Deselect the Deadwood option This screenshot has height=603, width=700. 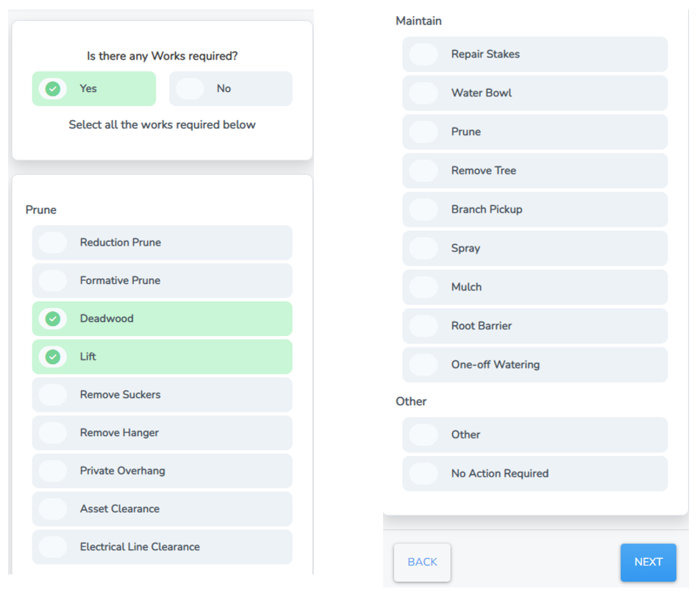(x=162, y=319)
